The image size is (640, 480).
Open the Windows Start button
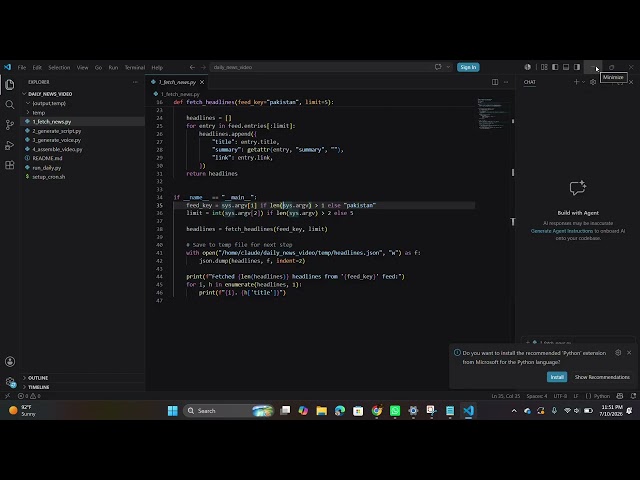[173, 411]
